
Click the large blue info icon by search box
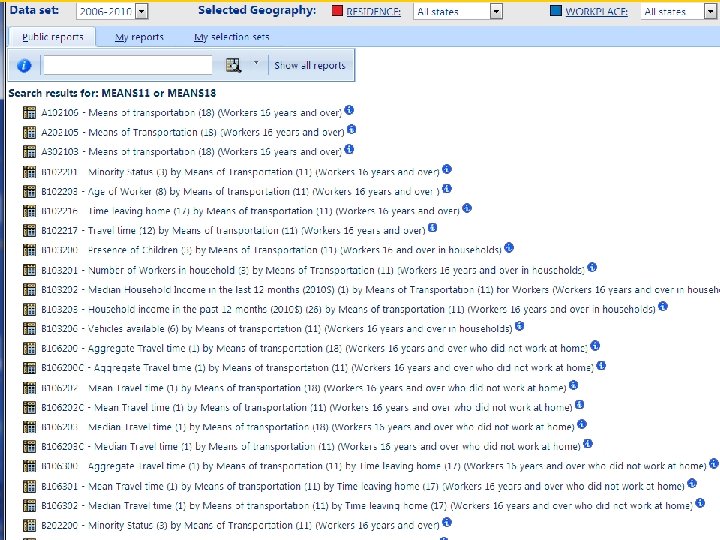24,65
